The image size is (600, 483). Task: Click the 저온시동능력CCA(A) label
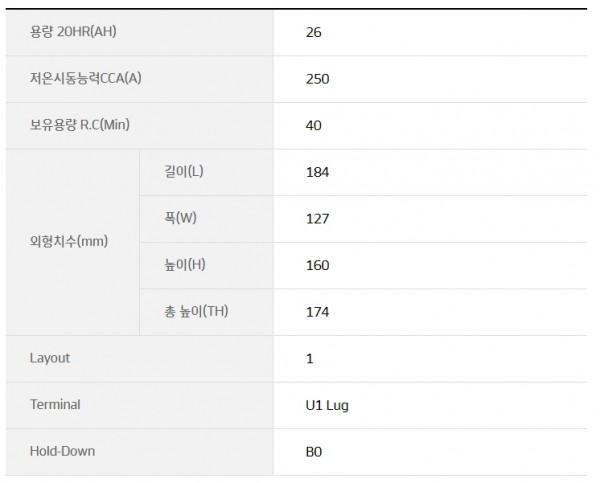[x=86, y=78]
